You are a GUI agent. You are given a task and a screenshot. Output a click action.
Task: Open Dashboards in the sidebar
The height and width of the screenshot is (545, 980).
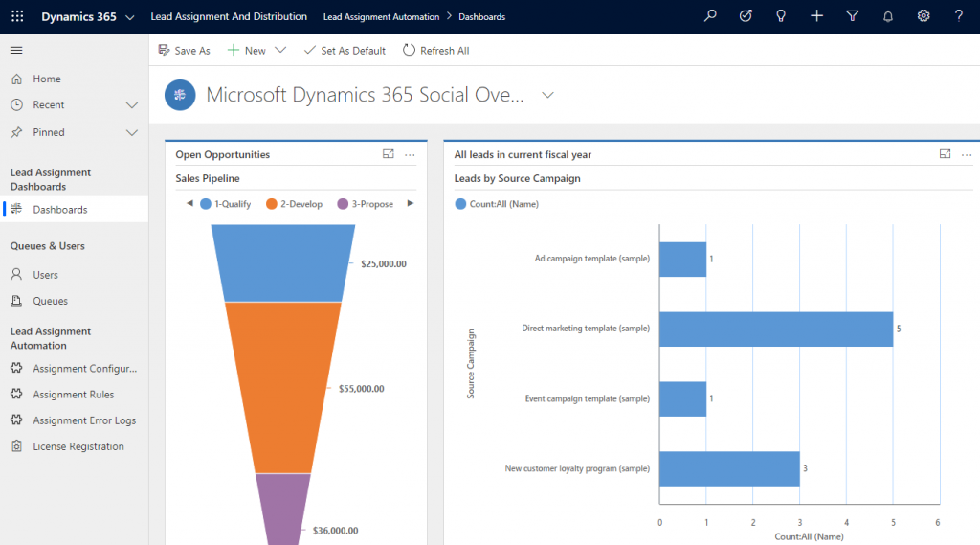pos(74,209)
